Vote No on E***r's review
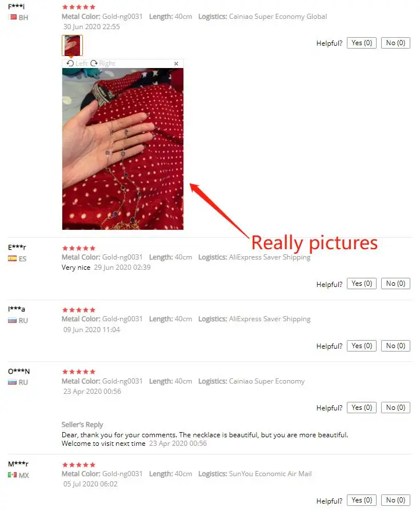420x511 pixels. 395,284
